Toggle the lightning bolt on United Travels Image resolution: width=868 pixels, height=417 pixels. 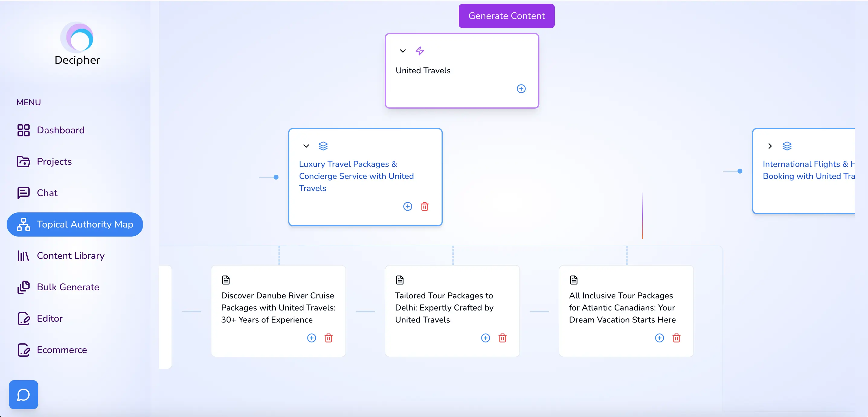point(420,51)
